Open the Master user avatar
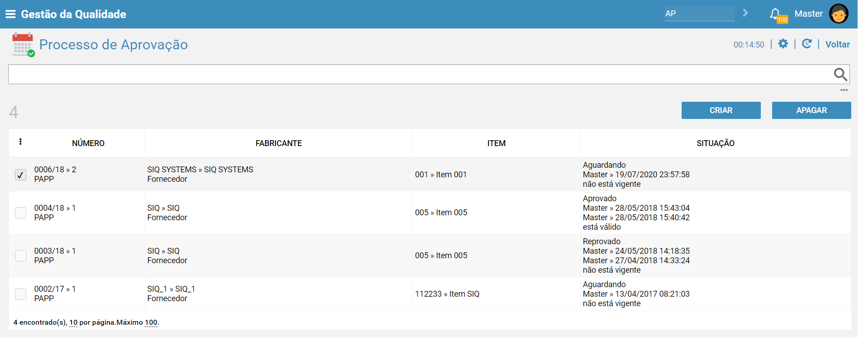Screen dimensions: 868x341 click(x=839, y=14)
